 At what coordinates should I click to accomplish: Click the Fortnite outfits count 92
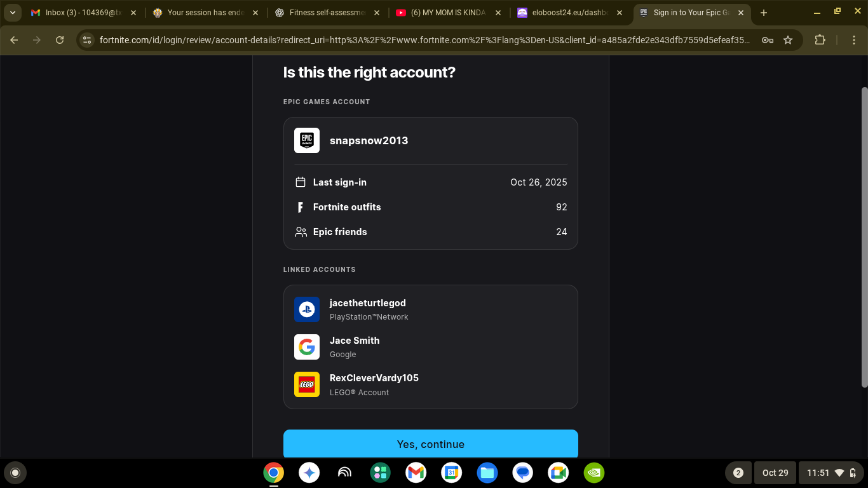click(x=562, y=207)
